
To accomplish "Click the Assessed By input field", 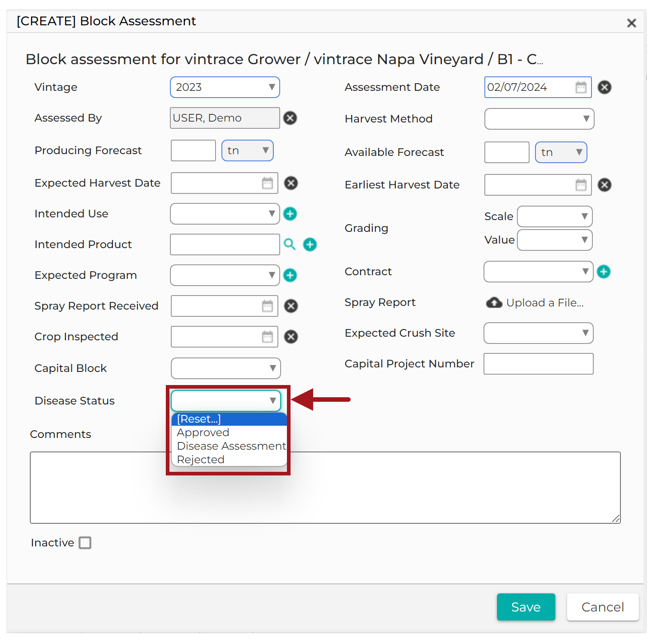I will pyautogui.click(x=225, y=118).
